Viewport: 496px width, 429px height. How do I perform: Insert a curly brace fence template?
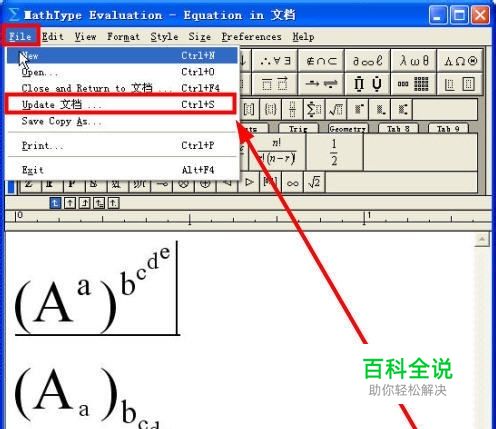pyautogui.click(x=270, y=109)
